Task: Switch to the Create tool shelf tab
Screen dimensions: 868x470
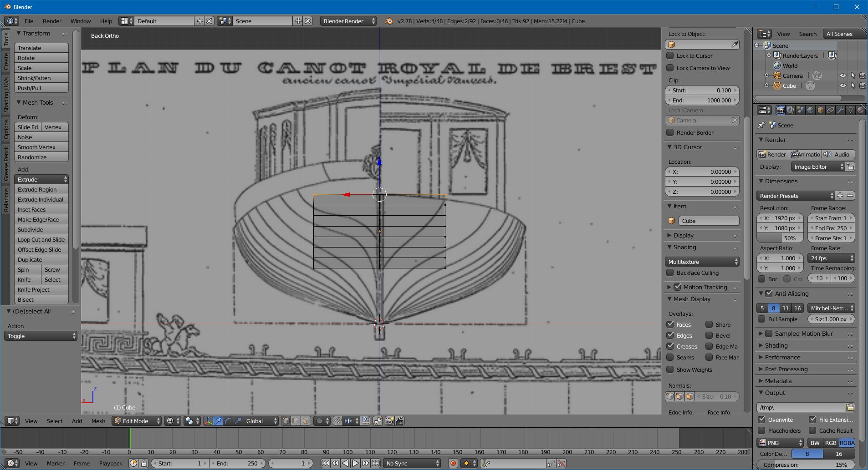Action: click(x=6, y=61)
